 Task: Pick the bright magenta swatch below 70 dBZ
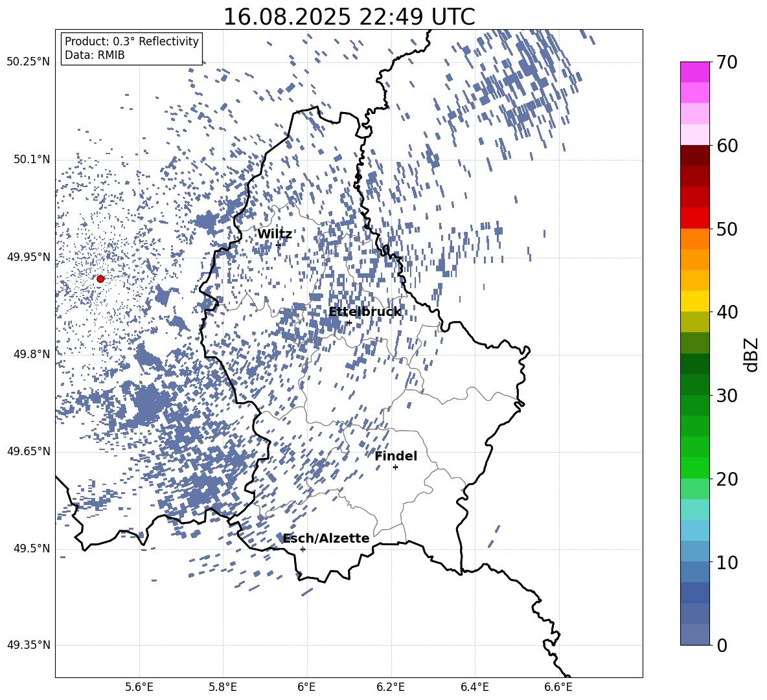(x=694, y=72)
